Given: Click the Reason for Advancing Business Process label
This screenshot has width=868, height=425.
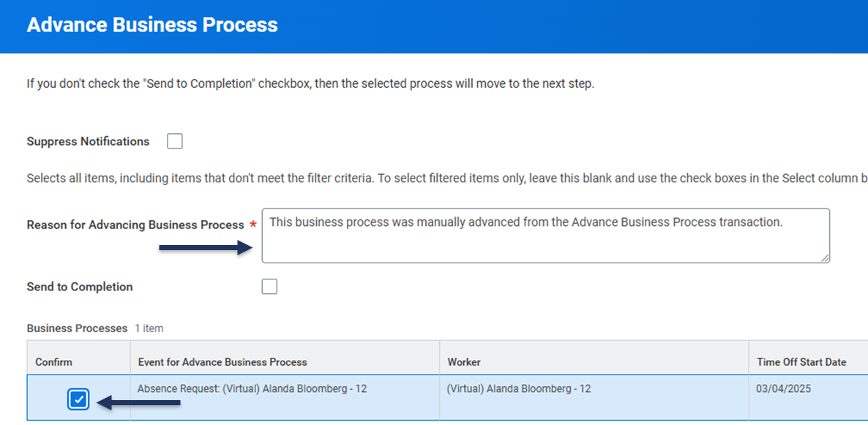Looking at the screenshot, I should pyautogui.click(x=135, y=225).
